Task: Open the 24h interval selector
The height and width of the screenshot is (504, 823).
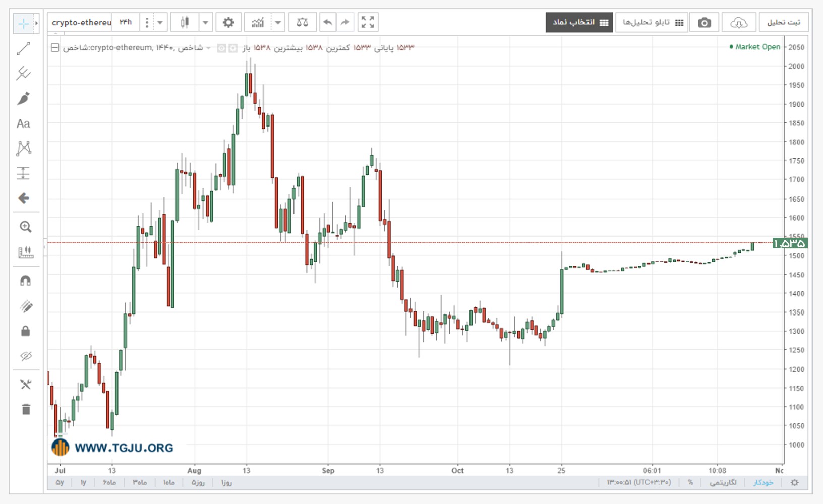Action: point(126,22)
